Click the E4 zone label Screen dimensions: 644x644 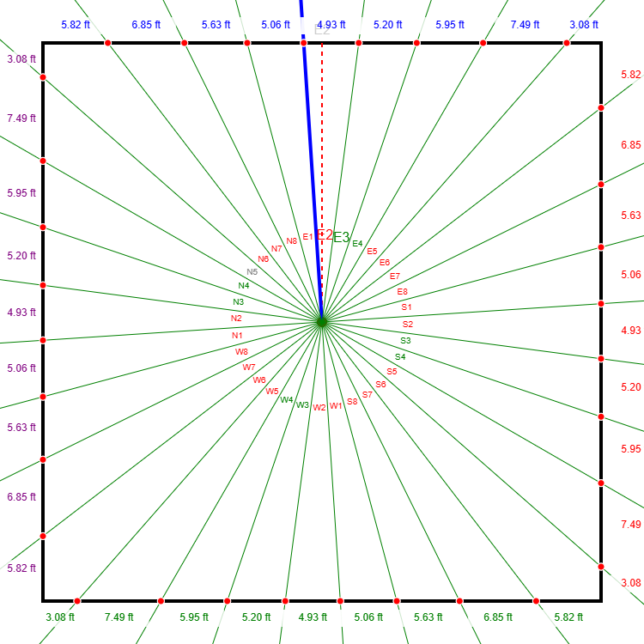point(357,244)
